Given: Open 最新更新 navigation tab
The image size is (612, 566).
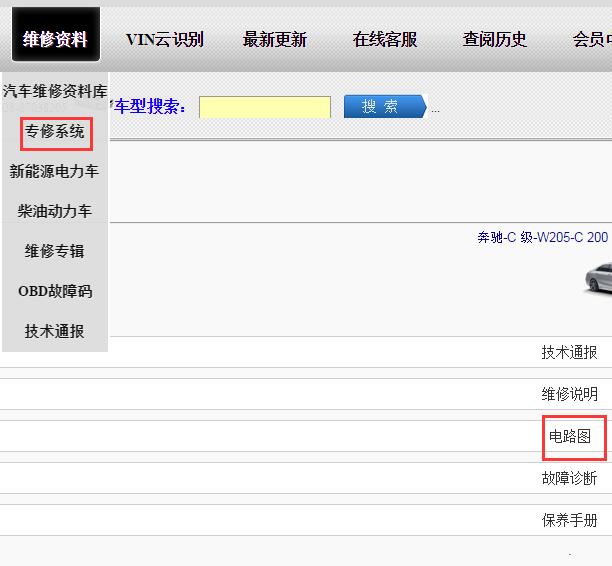Looking at the screenshot, I should (275, 39).
